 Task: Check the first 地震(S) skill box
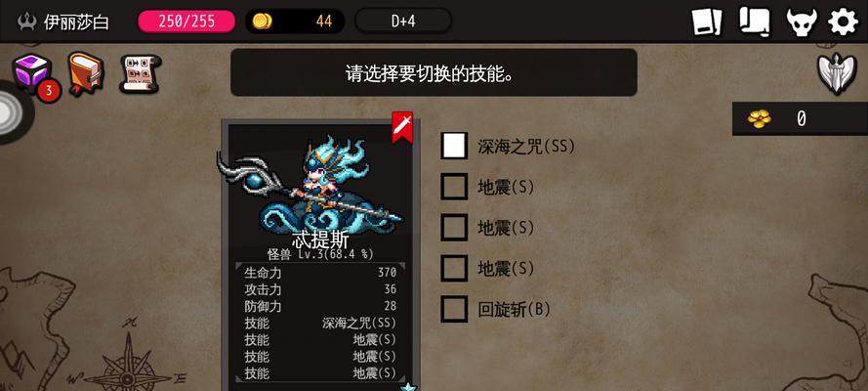click(x=454, y=187)
